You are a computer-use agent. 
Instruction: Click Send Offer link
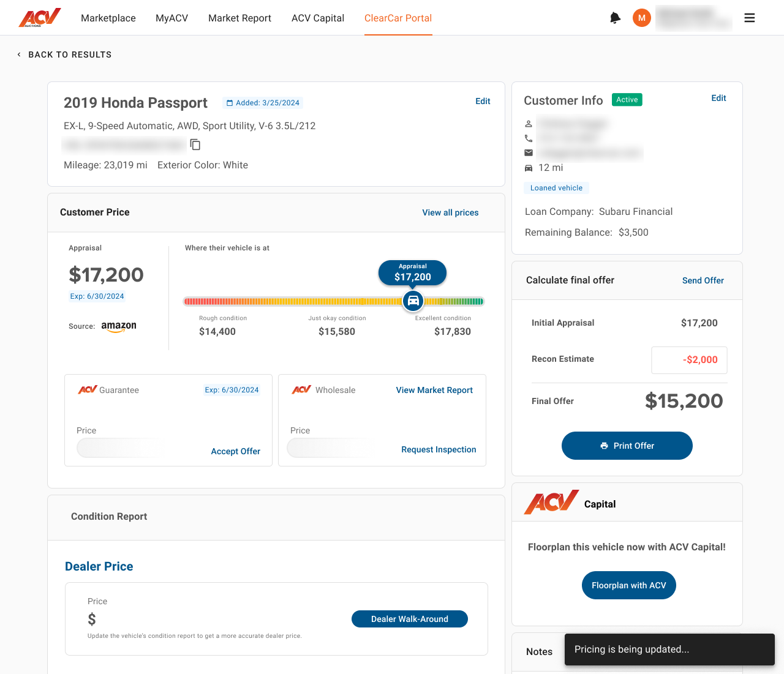click(x=703, y=280)
